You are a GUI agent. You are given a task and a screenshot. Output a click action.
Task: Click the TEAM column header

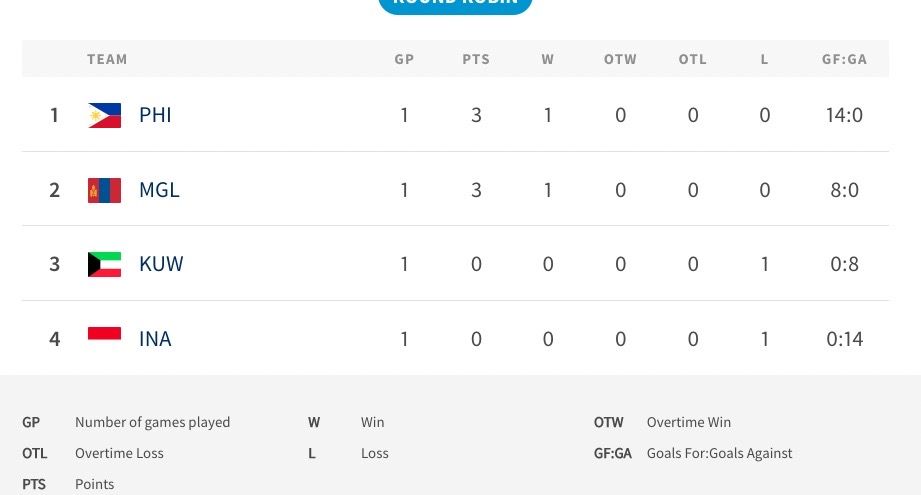point(107,59)
